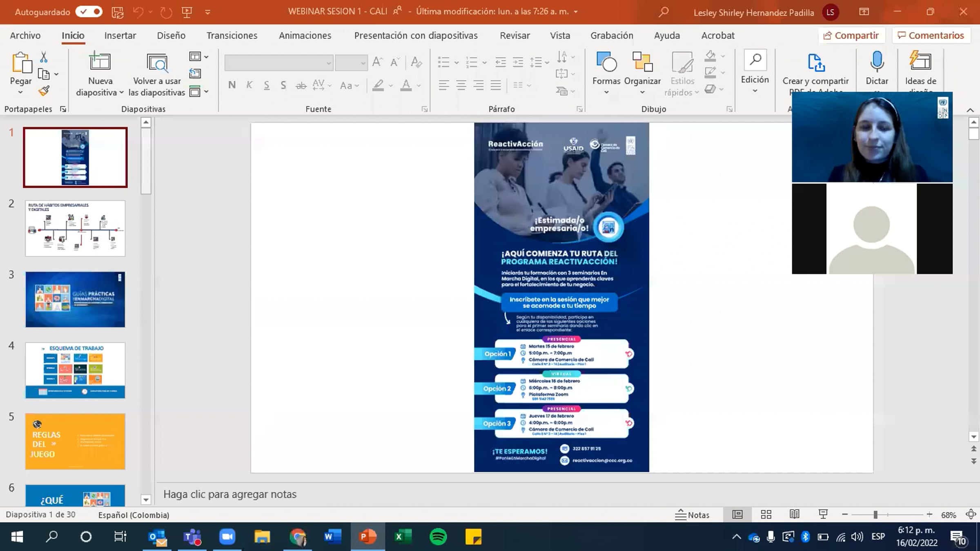Open the font name dropdown
Screen dimensions: 980x551
[x=329, y=63]
